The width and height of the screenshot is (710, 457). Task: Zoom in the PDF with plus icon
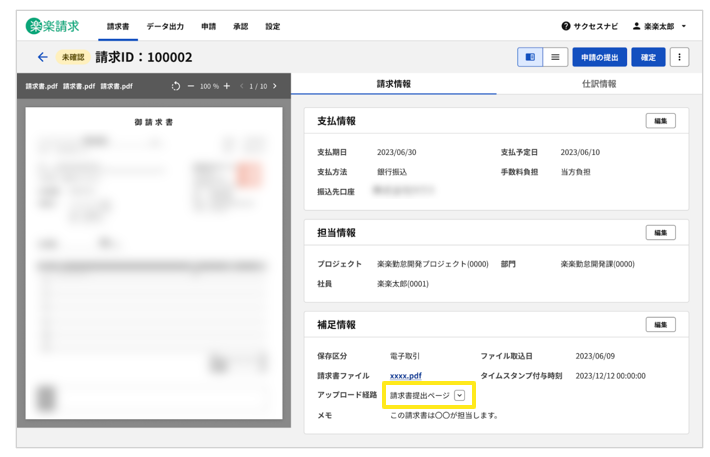[227, 87]
